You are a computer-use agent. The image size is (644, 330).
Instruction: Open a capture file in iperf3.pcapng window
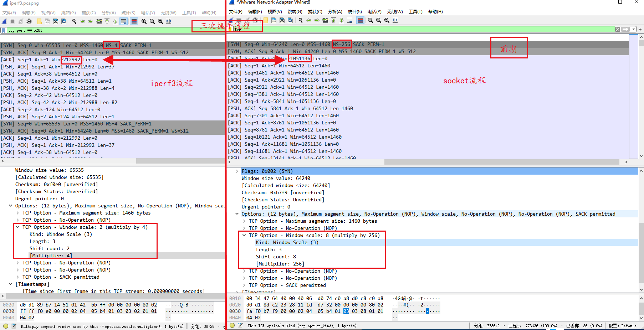point(39,21)
